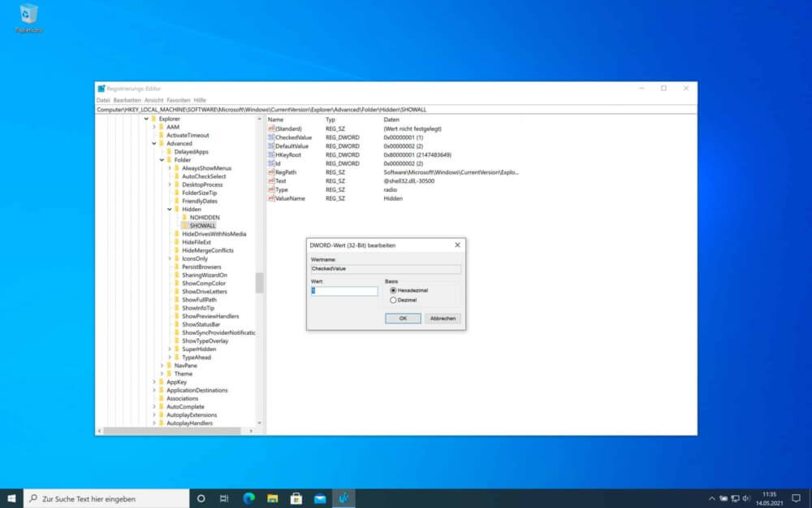Click the Text value data @shell32.dll,-30500
The image size is (812, 508).
[x=409, y=181]
